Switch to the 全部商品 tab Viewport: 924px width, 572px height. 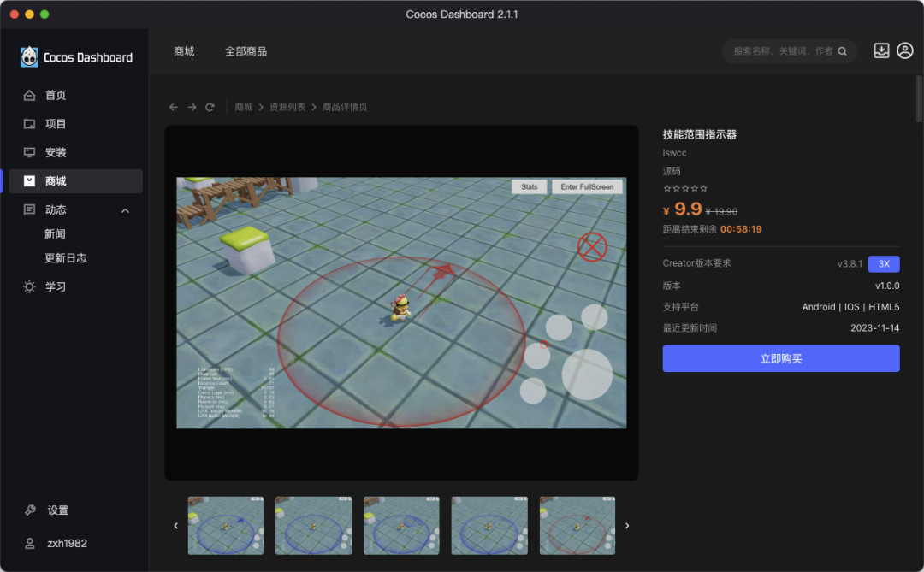(246, 51)
